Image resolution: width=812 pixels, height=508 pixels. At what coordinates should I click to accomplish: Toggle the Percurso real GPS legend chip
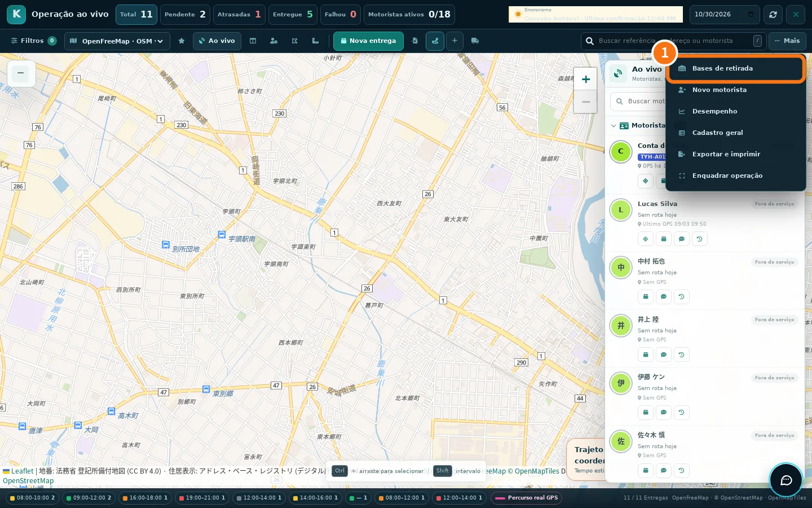(x=527, y=498)
